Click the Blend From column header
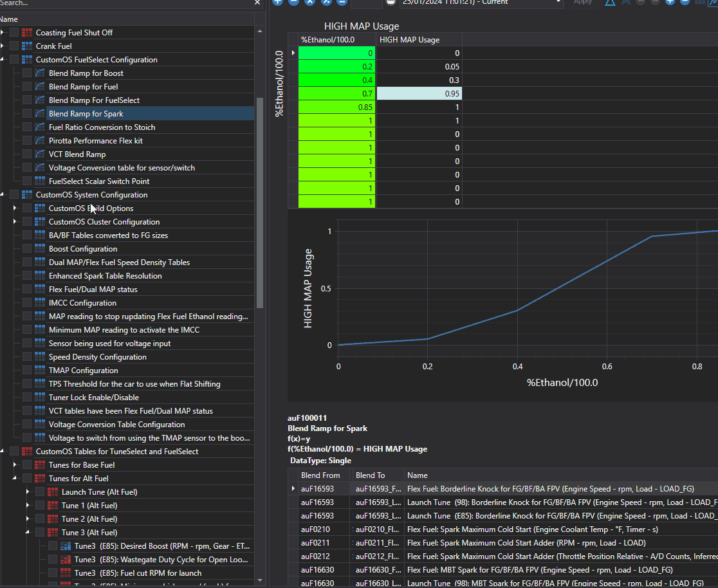The image size is (718, 588). [x=320, y=475]
